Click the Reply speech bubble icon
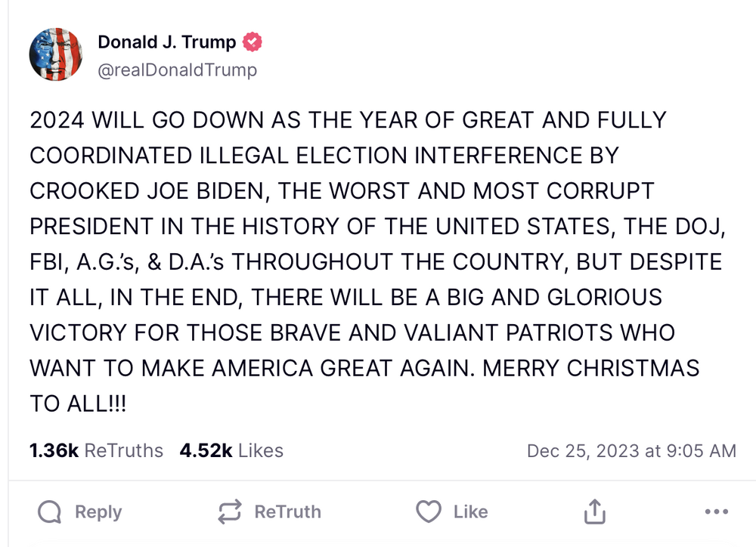This screenshot has width=756, height=547. [51, 511]
